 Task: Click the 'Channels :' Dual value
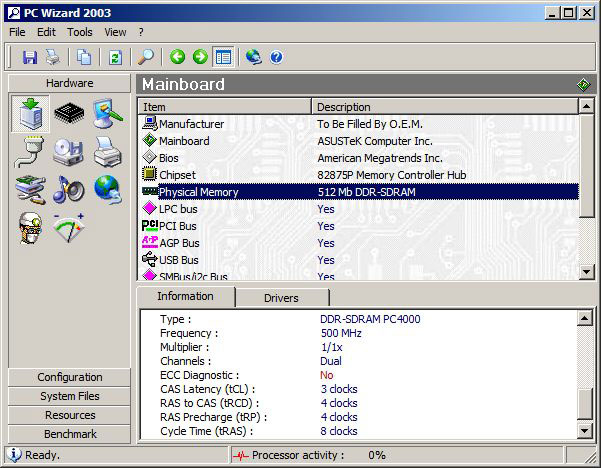click(331, 361)
